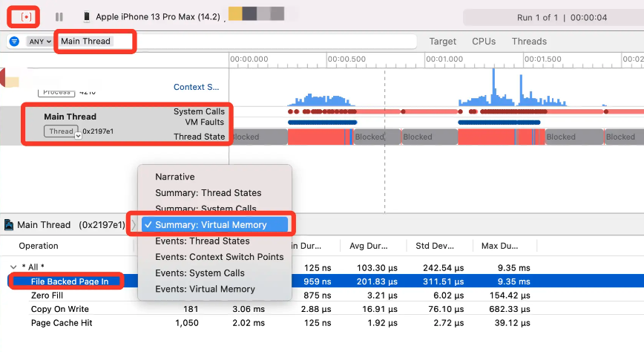Sort by the Operation column header
Image resolution: width=644 pixels, height=352 pixels.
(39, 246)
